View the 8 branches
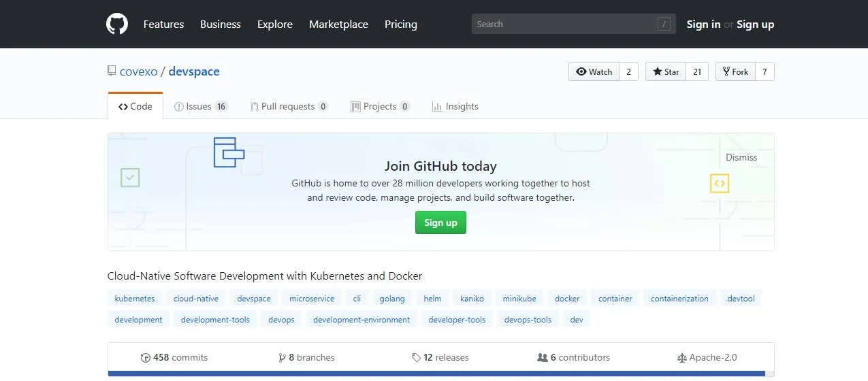868x381 pixels. point(306,358)
